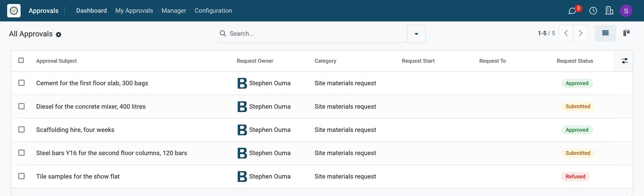The image size is (644, 196).
Task: Click 'Stephen Ouma' name in Cement row
Action: (x=270, y=83)
